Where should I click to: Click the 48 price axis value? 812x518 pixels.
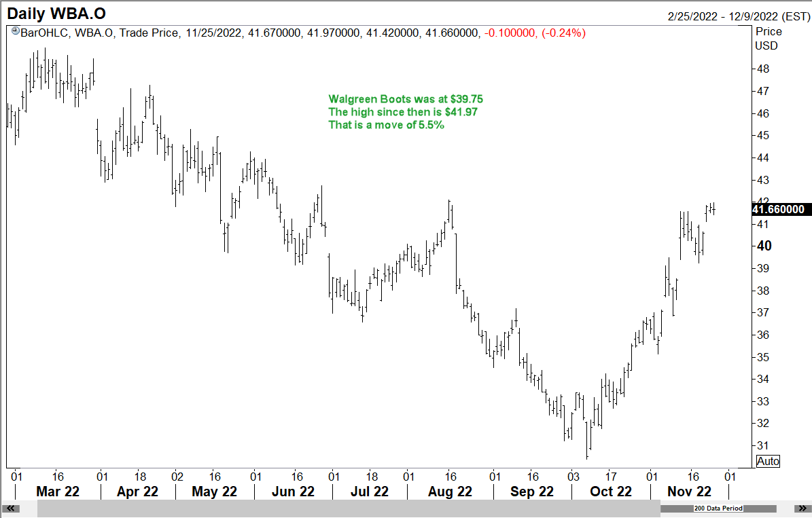(763, 69)
